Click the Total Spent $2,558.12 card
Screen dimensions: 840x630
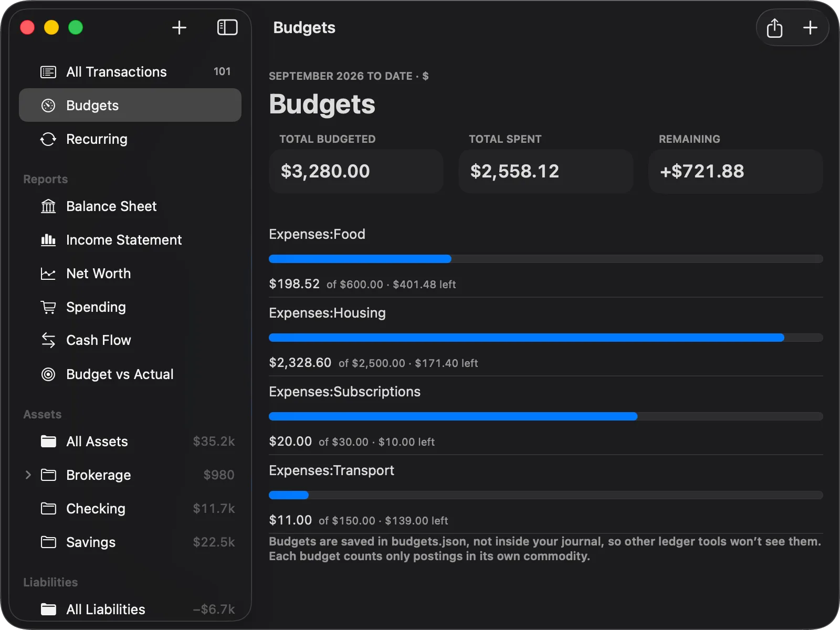pyautogui.click(x=546, y=171)
